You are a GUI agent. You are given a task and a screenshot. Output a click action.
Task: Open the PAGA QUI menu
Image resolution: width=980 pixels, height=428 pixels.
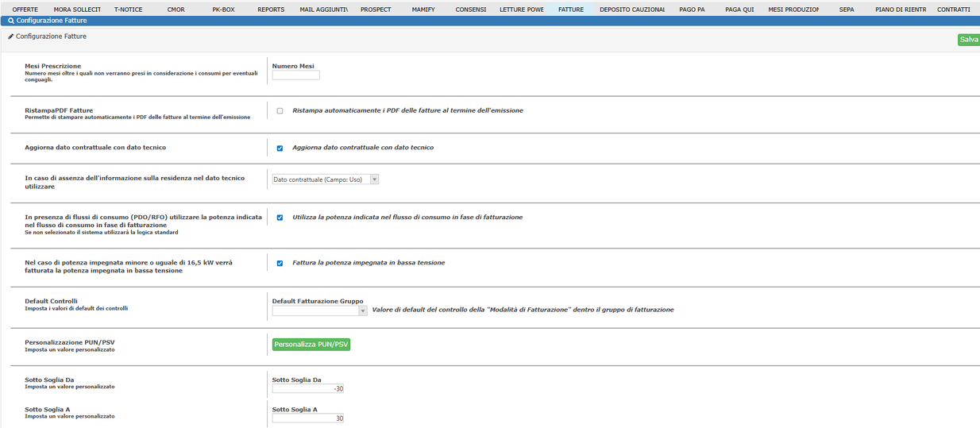[739, 10]
